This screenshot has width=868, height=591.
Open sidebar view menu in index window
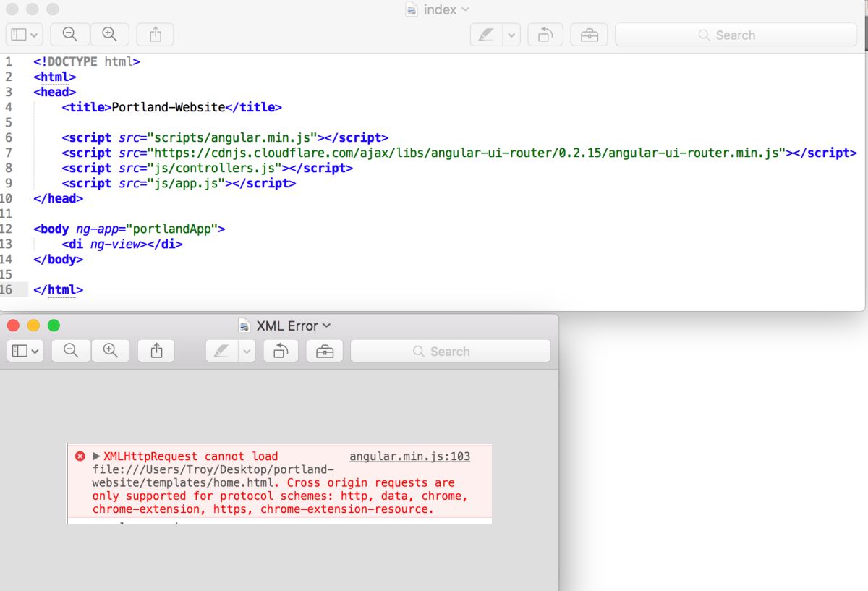(25, 35)
